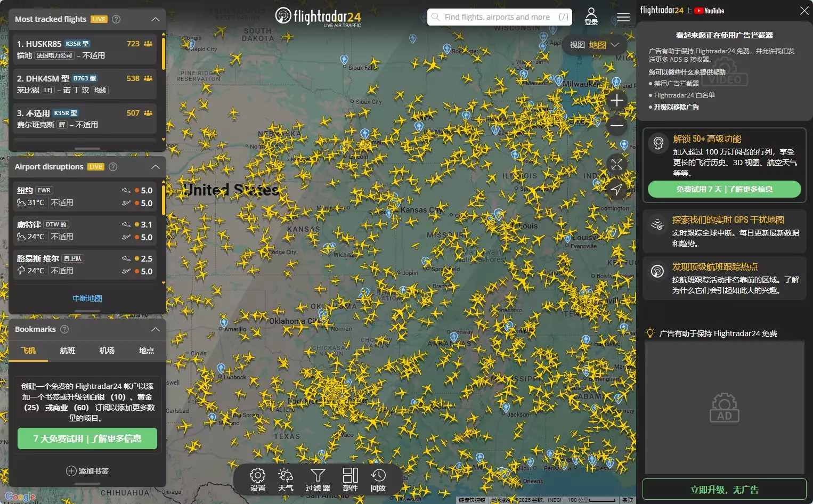Viewport: 813px width, 504px height.
Task: Click the 解锁 50+ 高级功能 heading
Action: pyautogui.click(x=707, y=139)
